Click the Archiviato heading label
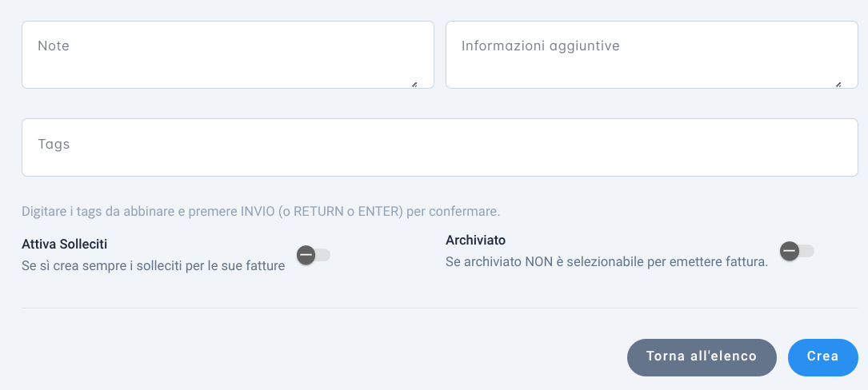 [x=475, y=240]
